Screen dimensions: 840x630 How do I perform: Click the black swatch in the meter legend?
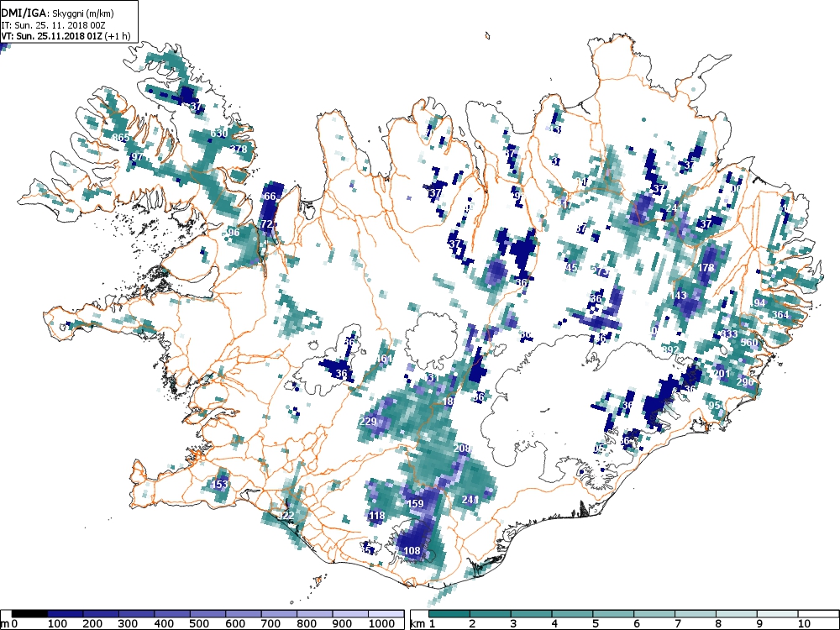coord(29,614)
